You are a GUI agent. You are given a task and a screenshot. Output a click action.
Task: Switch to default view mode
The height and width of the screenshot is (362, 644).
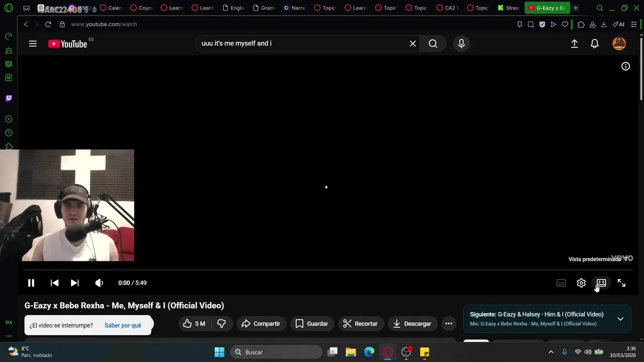[x=601, y=283]
